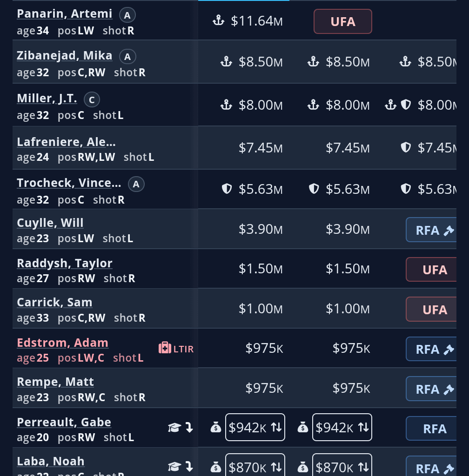Click money bag icon beside Perreault's first $942K
This screenshot has width=469, height=476.
[x=215, y=428]
